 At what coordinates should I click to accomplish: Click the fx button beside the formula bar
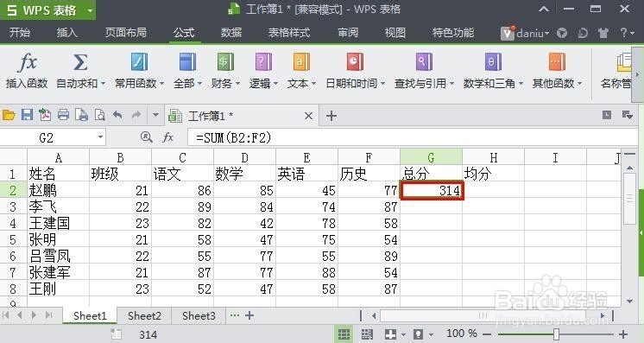tap(168, 137)
